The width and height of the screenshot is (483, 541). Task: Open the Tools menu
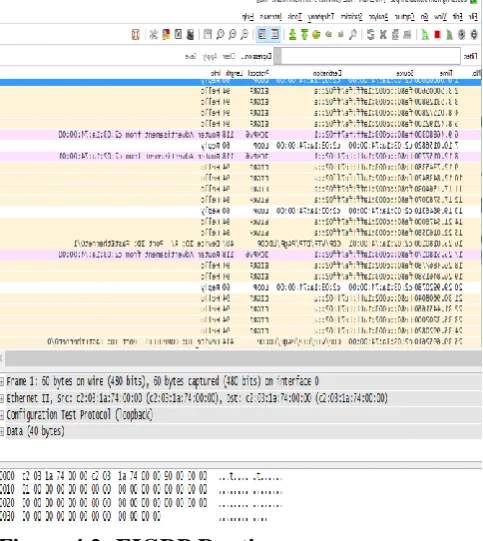tap(295, 17)
